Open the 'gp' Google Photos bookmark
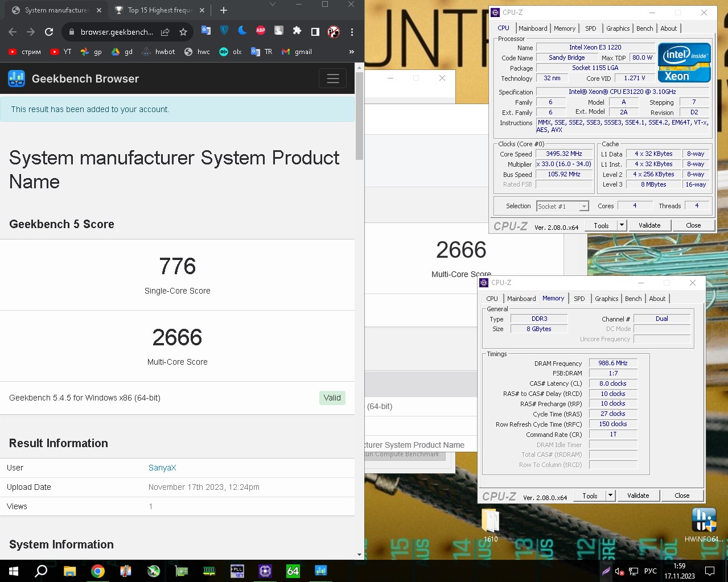 pos(91,52)
